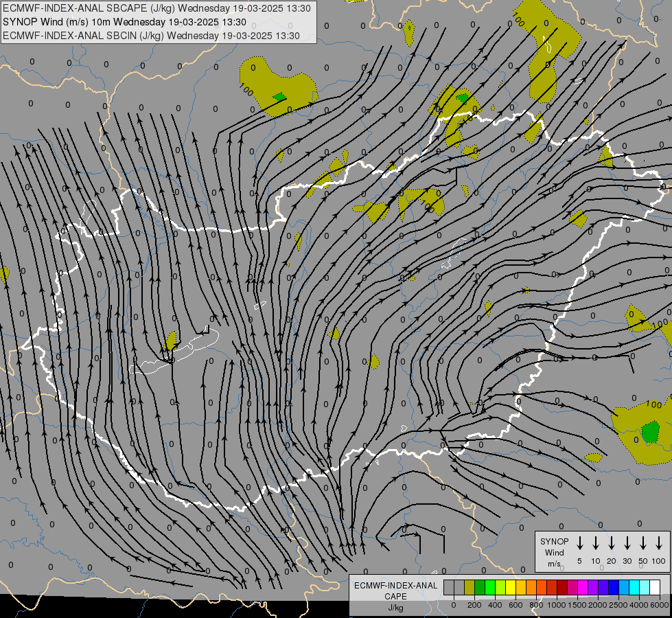Screen dimensions: 672x618
Task: Click the Lake Balaton outline on the map
Action: point(176,352)
